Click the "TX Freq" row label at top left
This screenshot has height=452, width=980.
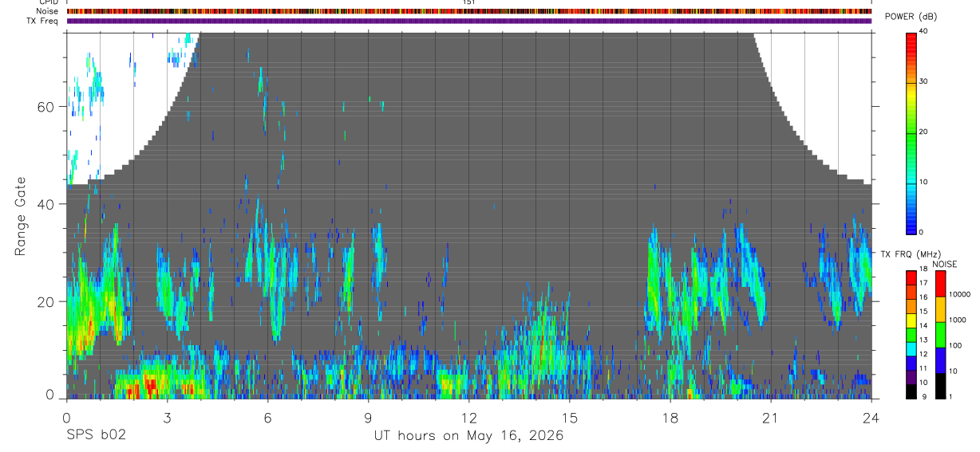pyautogui.click(x=42, y=21)
